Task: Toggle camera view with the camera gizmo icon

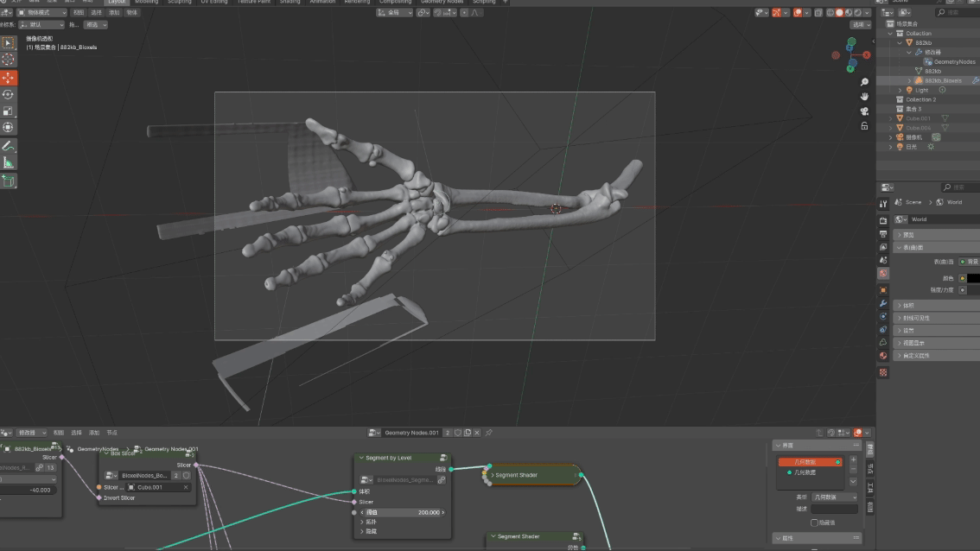Action: tap(864, 111)
